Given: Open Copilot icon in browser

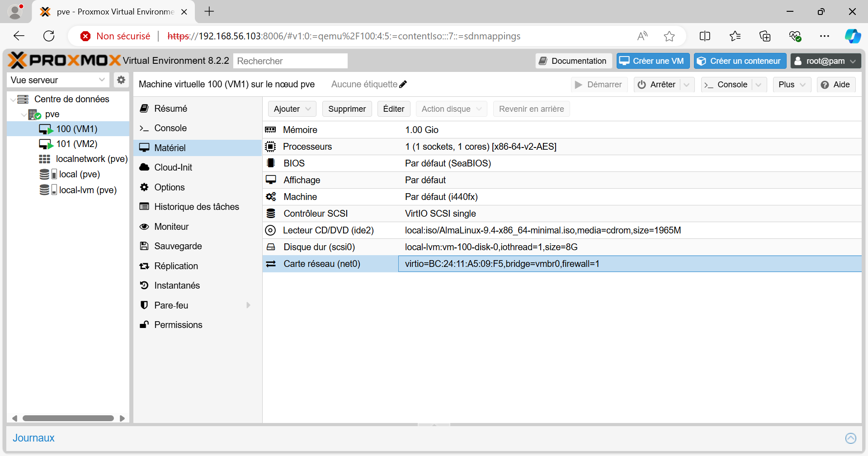Looking at the screenshot, I should (x=853, y=36).
